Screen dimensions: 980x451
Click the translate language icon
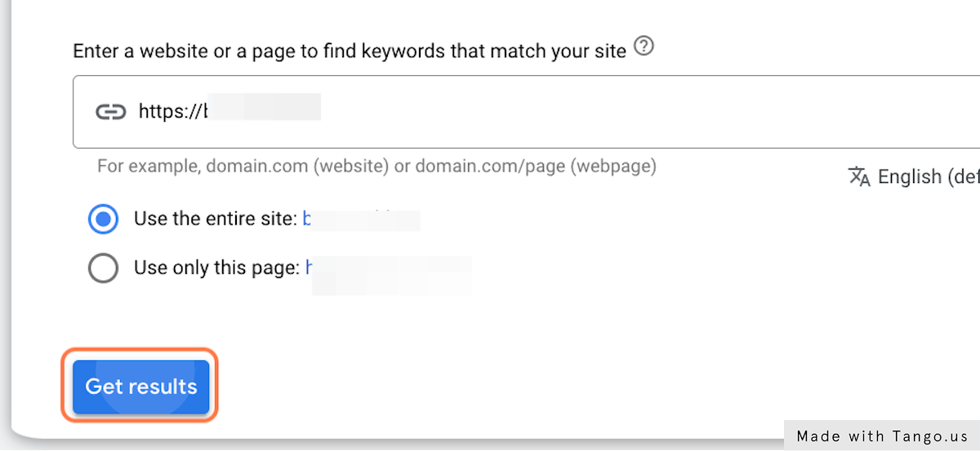coord(859,176)
